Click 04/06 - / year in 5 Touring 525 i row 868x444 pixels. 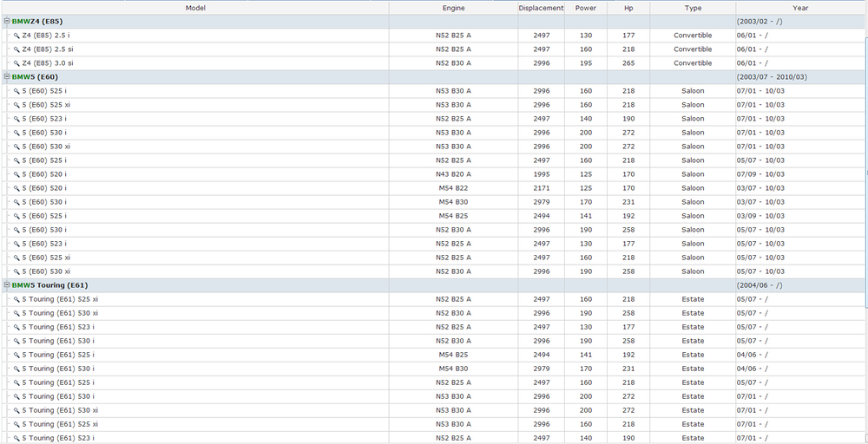[753, 355]
